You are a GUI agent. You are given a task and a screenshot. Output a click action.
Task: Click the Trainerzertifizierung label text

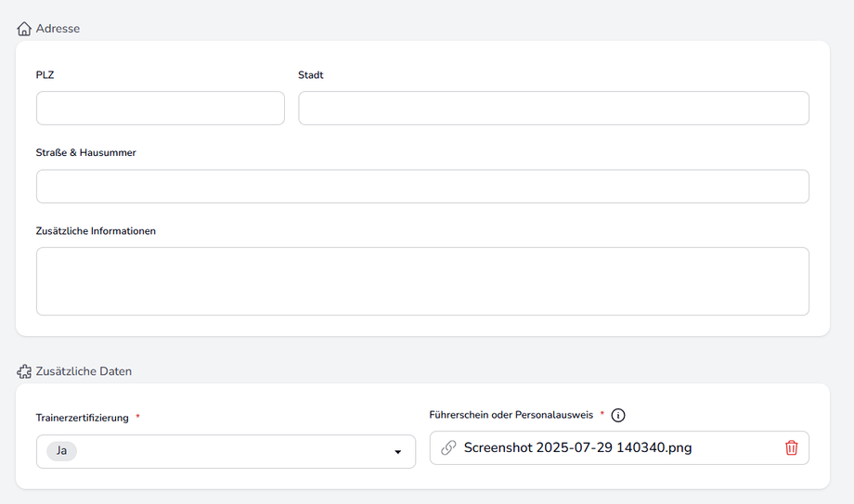coord(82,418)
